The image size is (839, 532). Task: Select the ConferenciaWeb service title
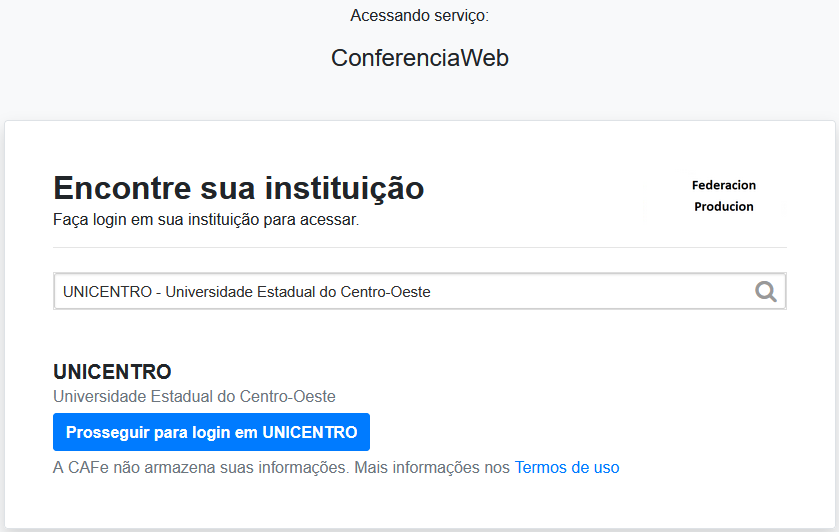coord(420,58)
